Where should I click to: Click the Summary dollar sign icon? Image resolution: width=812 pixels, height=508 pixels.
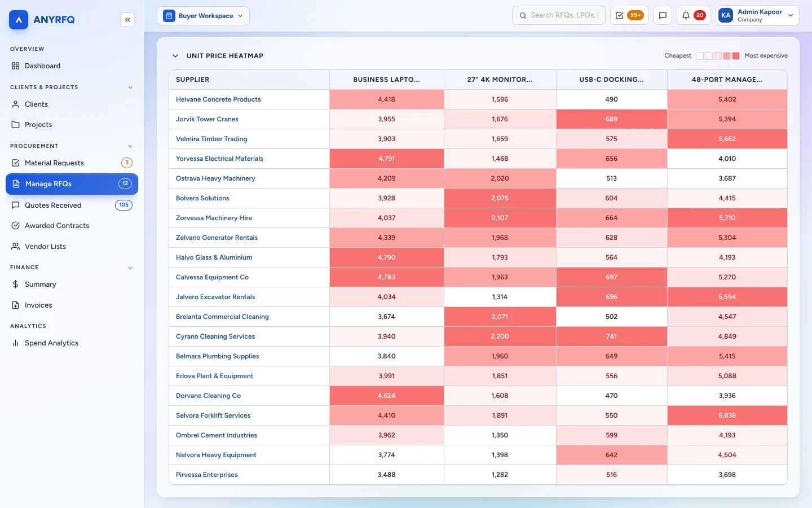point(16,284)
